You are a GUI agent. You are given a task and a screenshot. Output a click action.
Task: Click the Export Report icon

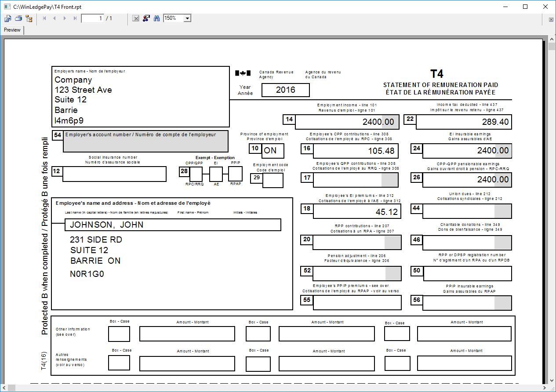7,18
